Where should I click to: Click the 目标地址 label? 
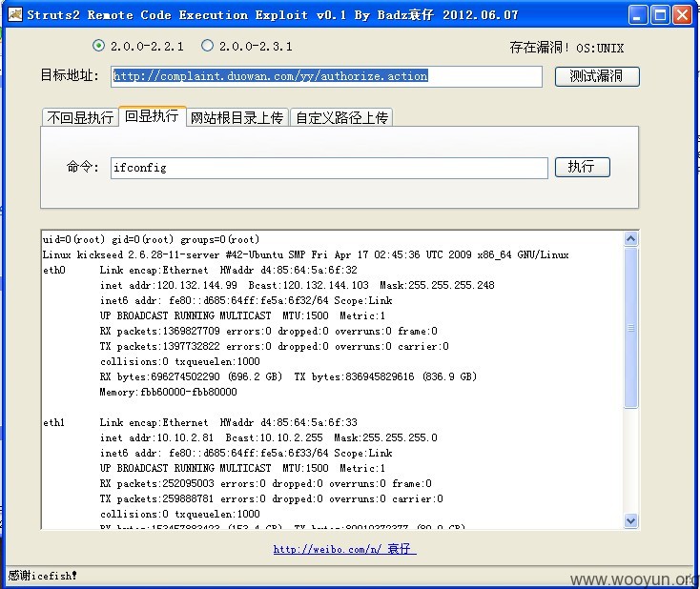coord(70,75)
